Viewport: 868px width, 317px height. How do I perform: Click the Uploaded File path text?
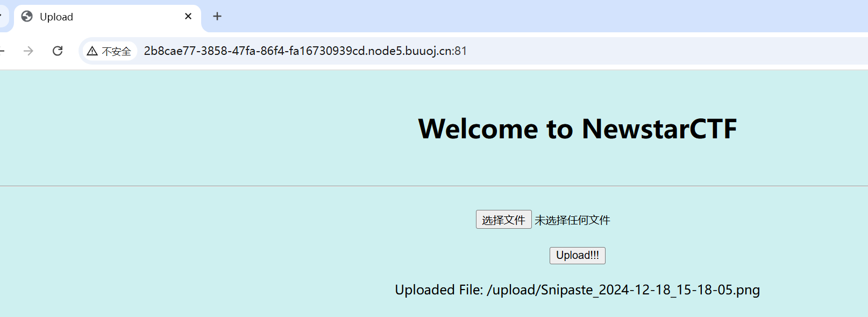click(578, 290)
